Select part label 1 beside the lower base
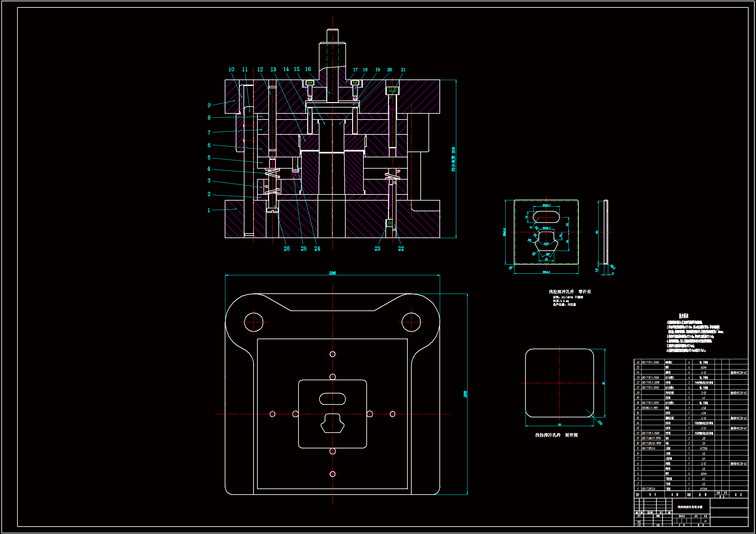The width and height of the screenshot is (756, 534). point(209,210)
